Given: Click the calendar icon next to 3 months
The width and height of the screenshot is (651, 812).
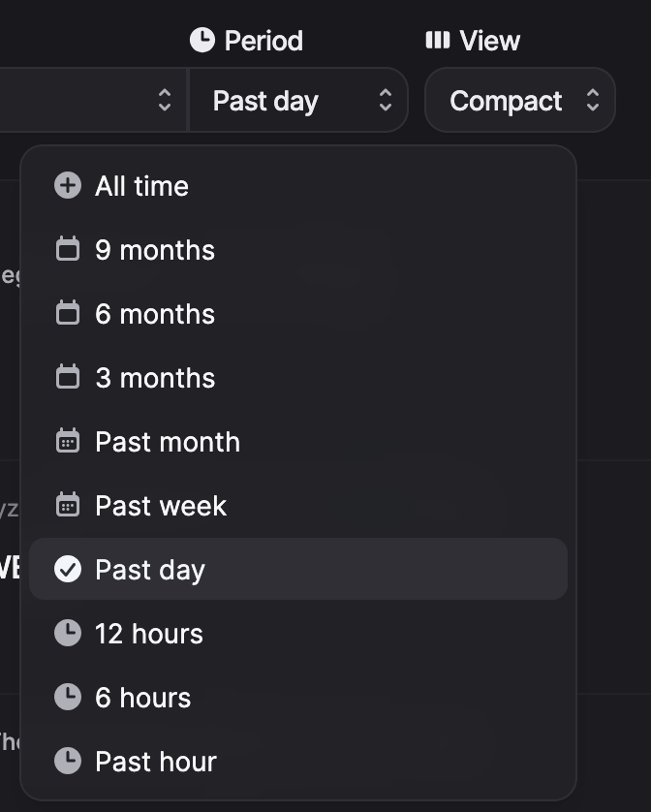Looking at the screenshot, I should [67, 378].
